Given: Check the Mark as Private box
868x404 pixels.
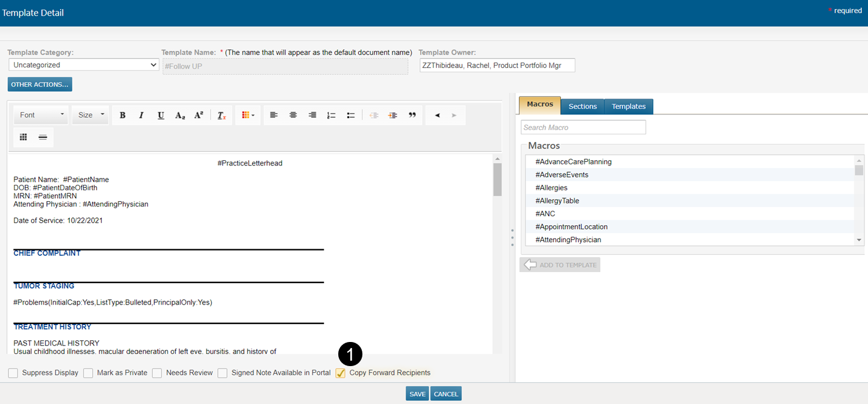Looking at the screenshot, I should pos(88,373).
